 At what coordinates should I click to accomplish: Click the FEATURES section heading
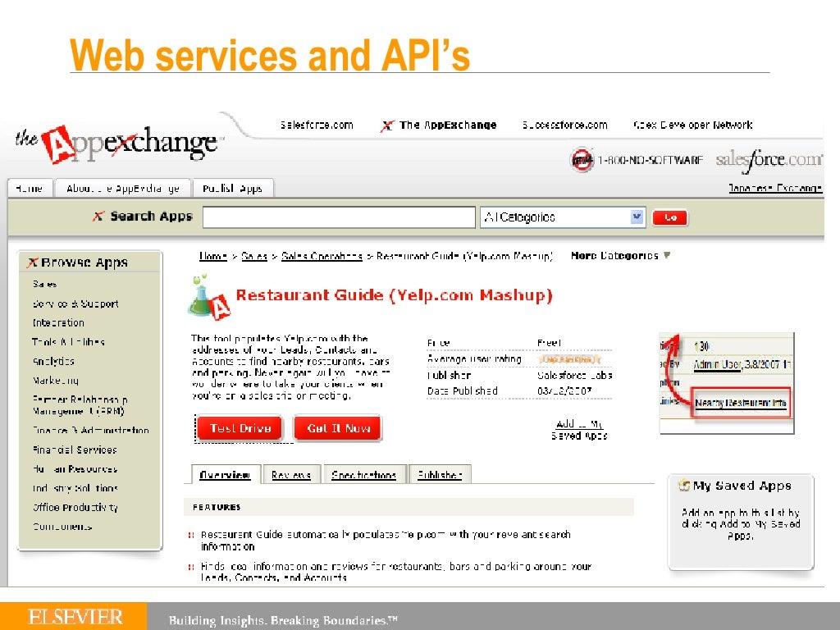[x=217, y=507]
